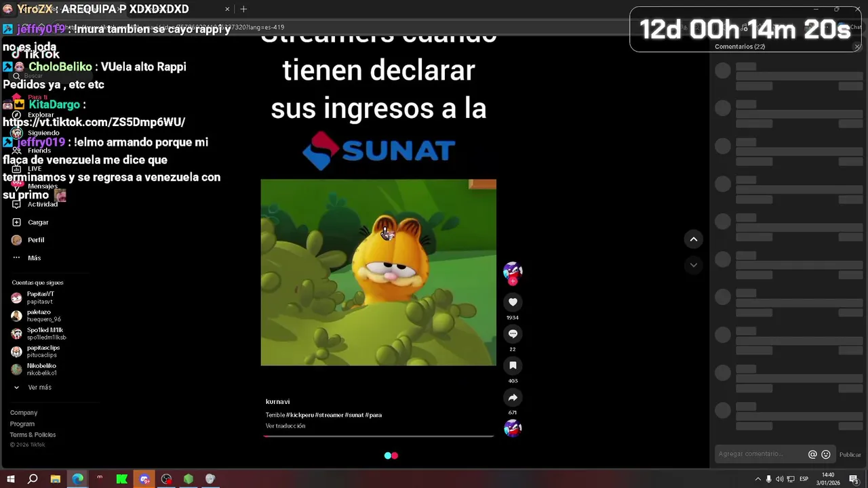Share the video with the arrow icon

[513, 398]
